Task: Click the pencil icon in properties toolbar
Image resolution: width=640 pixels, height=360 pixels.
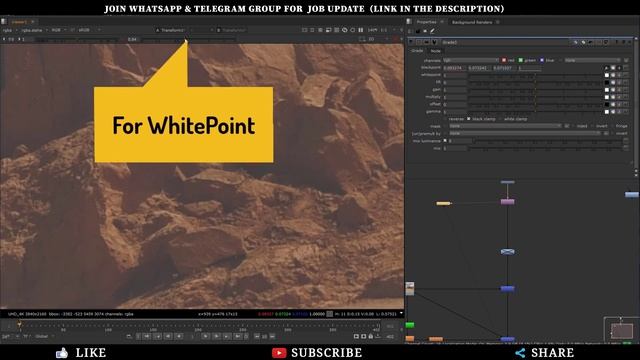Action: click(x=432, y=31)
